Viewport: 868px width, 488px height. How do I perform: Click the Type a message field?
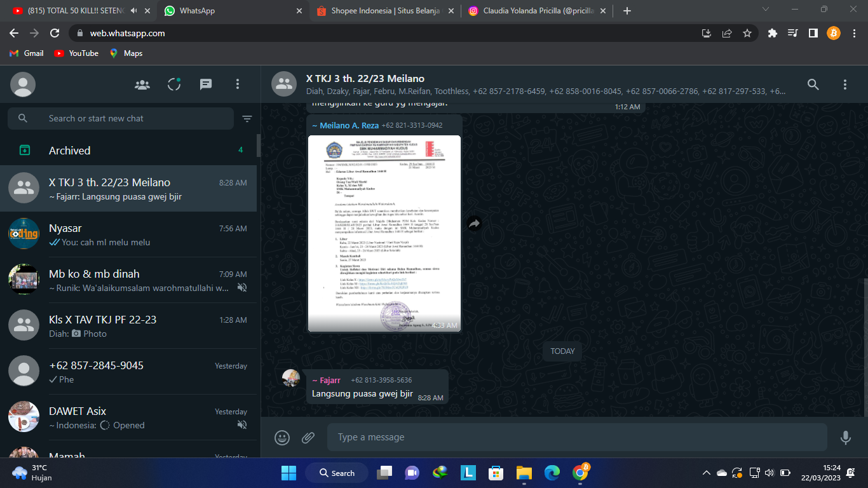577,437
